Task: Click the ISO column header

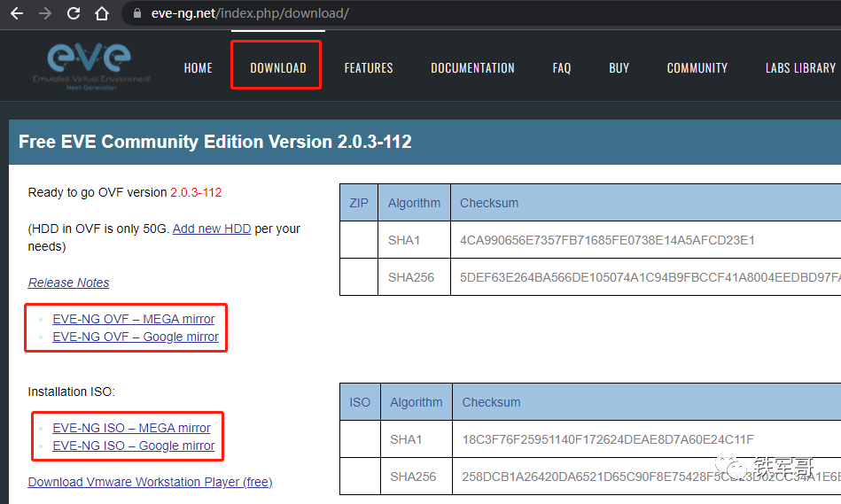Action: [360, 403]
